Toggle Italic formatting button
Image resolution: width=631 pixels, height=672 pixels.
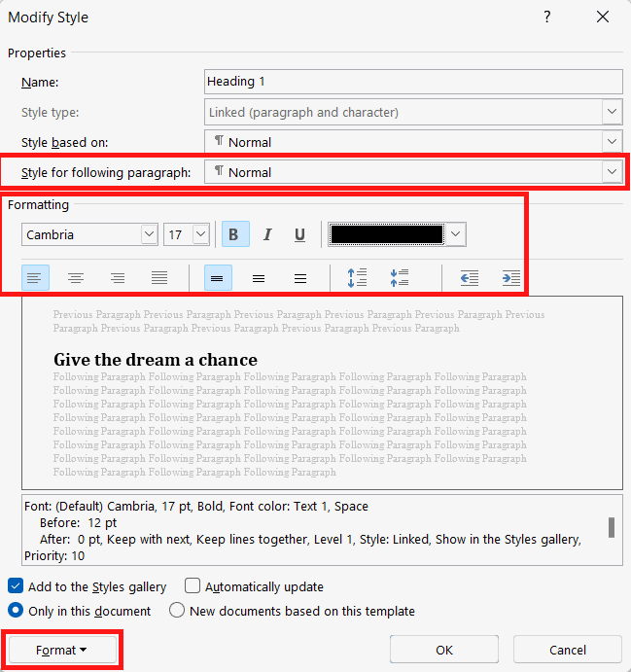[x=267, y=234]
